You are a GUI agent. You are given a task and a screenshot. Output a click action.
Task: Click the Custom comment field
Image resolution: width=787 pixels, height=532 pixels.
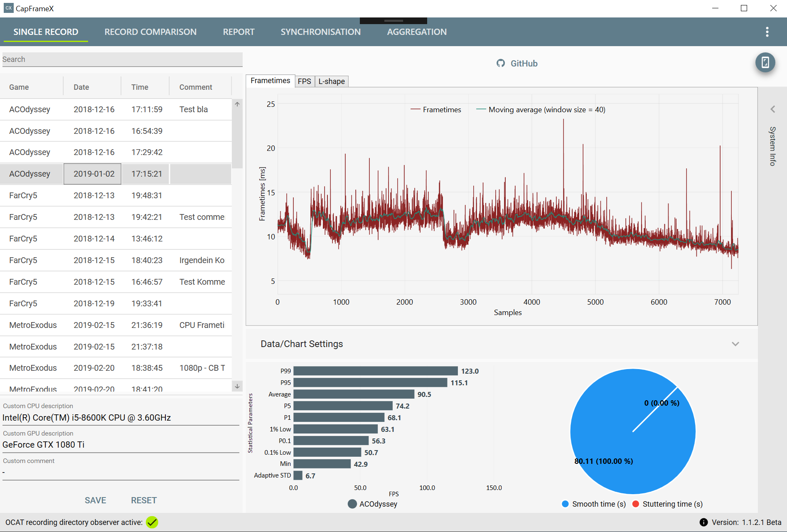121,473
